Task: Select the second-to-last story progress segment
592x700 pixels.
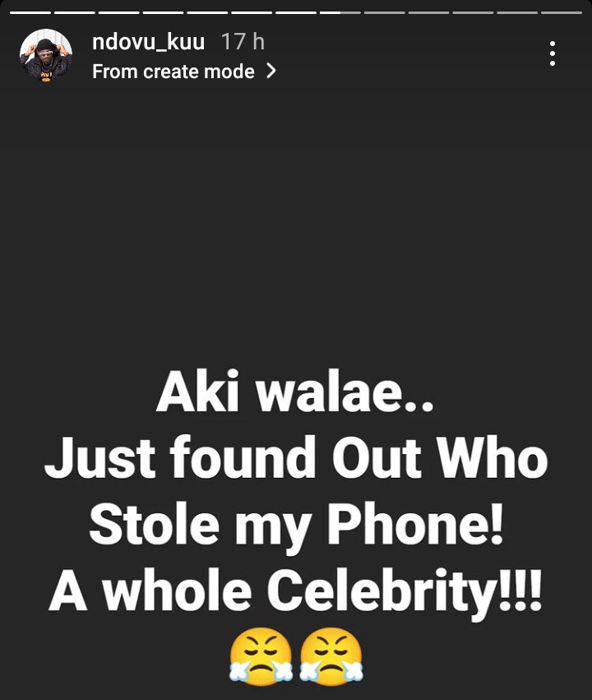Action: tap(517, 12)
